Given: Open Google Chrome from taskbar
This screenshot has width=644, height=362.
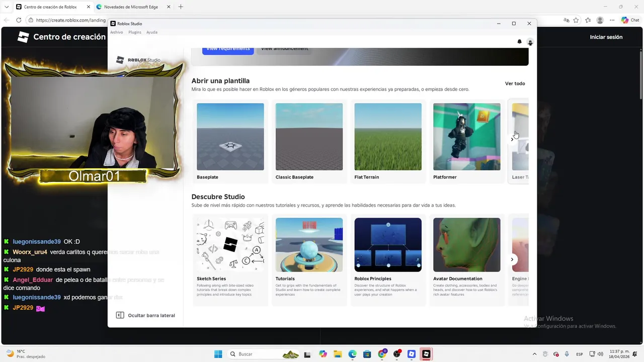Looking at the screenshot, I should tap(382, 354).
